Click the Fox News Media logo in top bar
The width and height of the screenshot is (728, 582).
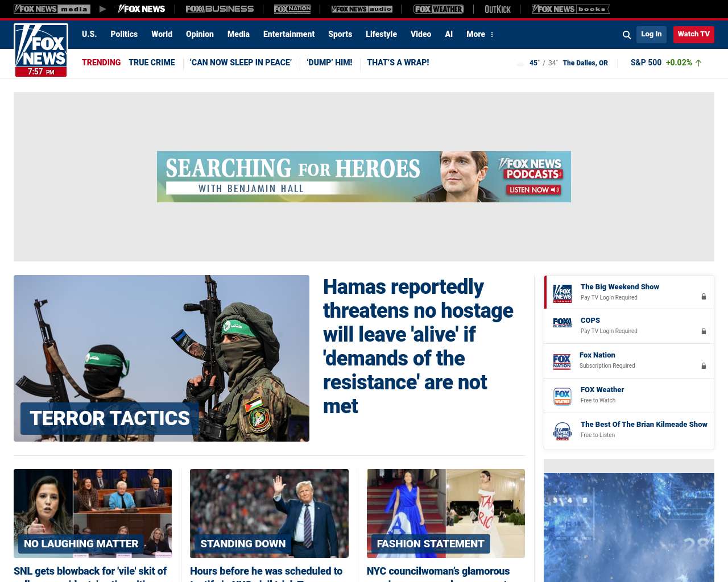52,9
